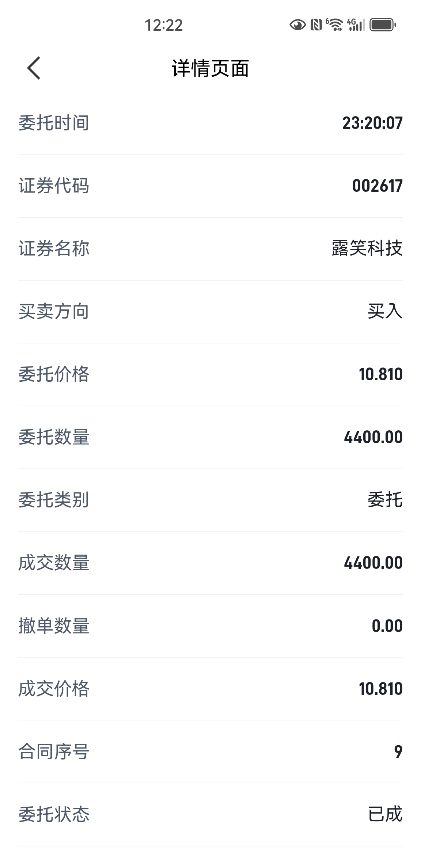Tap the 成交价格 row
421x868 pixels.
(210, 689)
